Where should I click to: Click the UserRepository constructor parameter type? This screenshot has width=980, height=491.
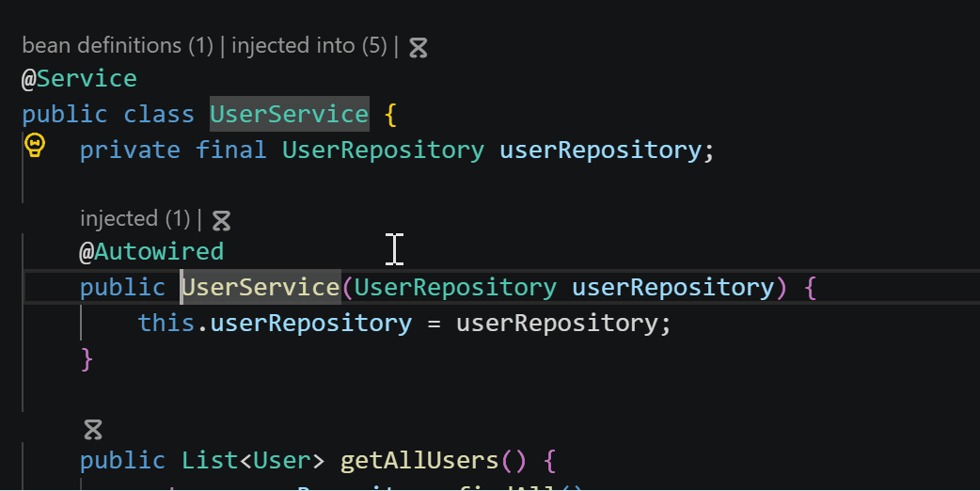pos(455,287)
